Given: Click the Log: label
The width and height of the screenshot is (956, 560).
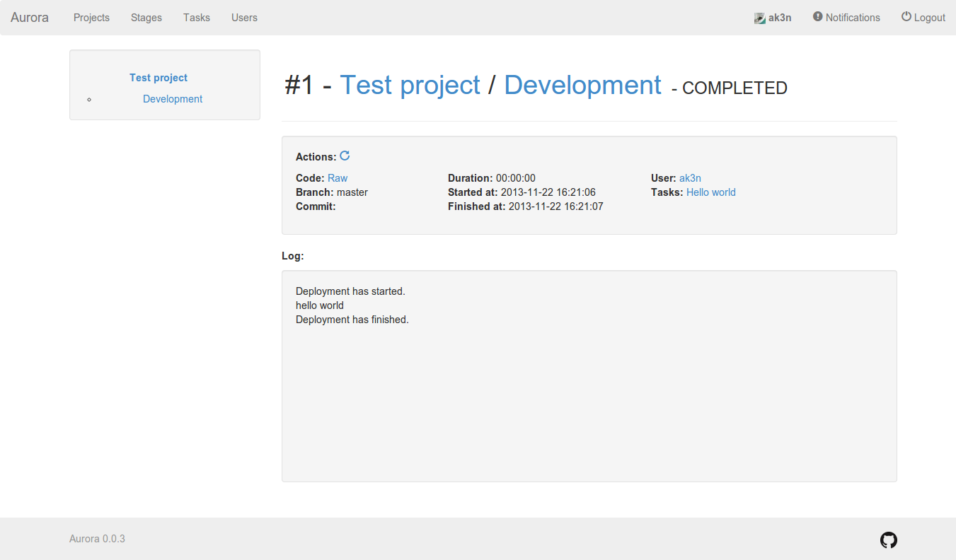Looking at the screenshot, I should (x=293, y=256).
